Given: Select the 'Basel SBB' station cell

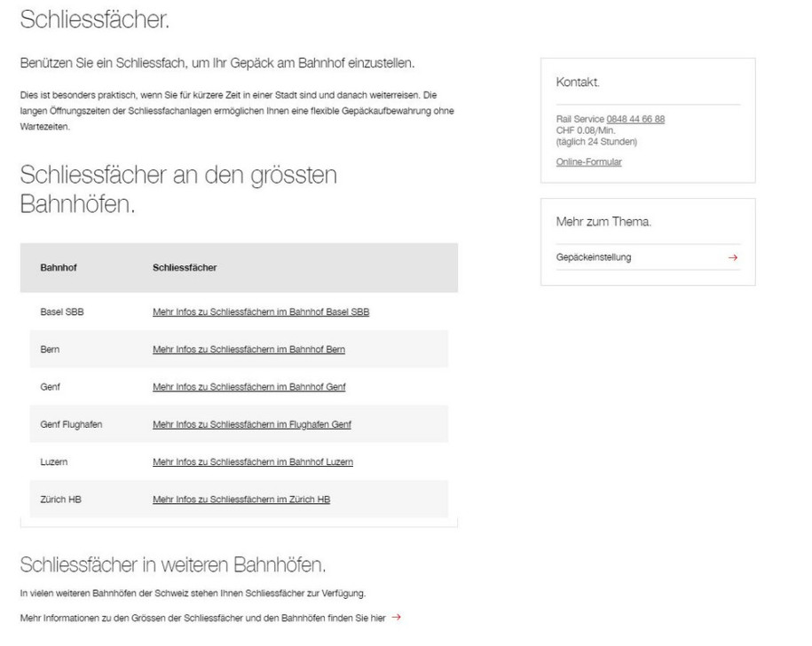Looking at the screenshot, I should pos(61,311).
